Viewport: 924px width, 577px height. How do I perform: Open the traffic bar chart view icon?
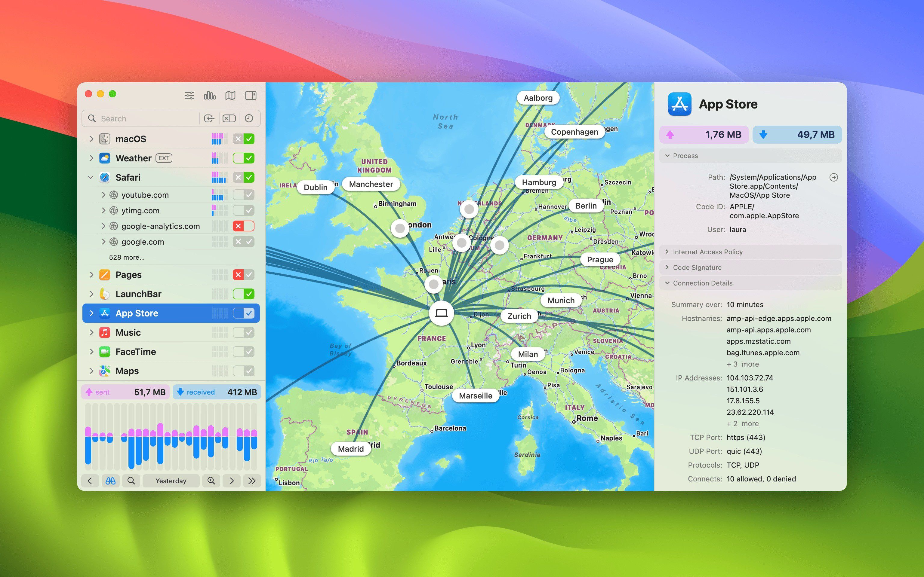pos(210,95)
